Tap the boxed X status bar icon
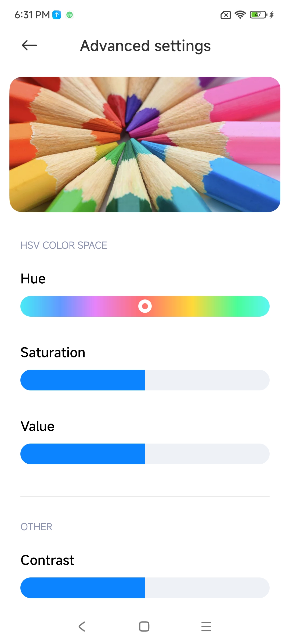The height and width of the screenshot is (644, 290). pos(226,15)
